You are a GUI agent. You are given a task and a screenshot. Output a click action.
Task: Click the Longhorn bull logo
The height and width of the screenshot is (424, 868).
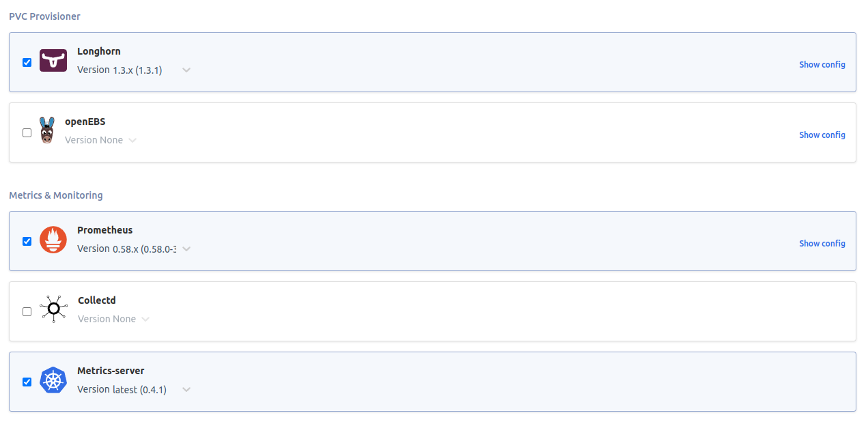[x=53, y=60]
